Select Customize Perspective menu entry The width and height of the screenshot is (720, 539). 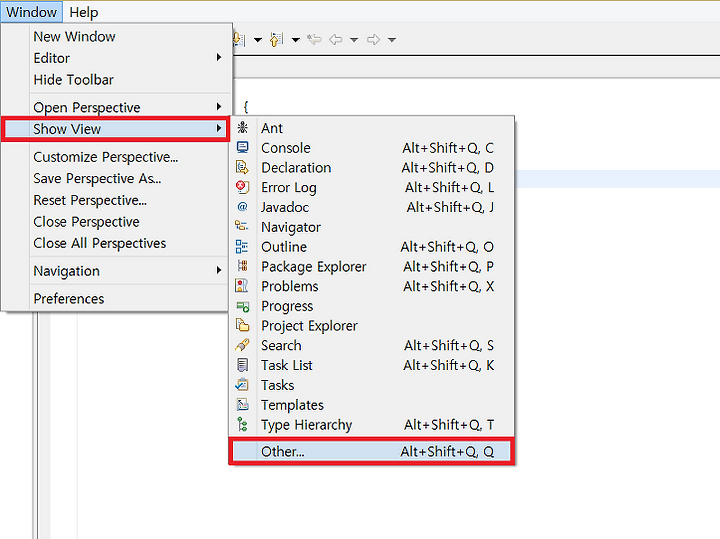115,157
